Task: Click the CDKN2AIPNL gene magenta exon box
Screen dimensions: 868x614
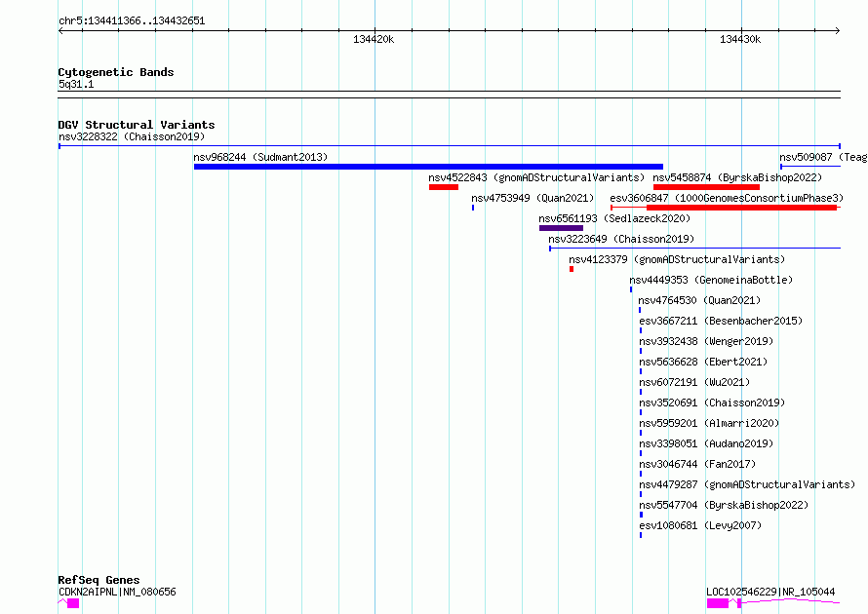Action: pos(73,603)
